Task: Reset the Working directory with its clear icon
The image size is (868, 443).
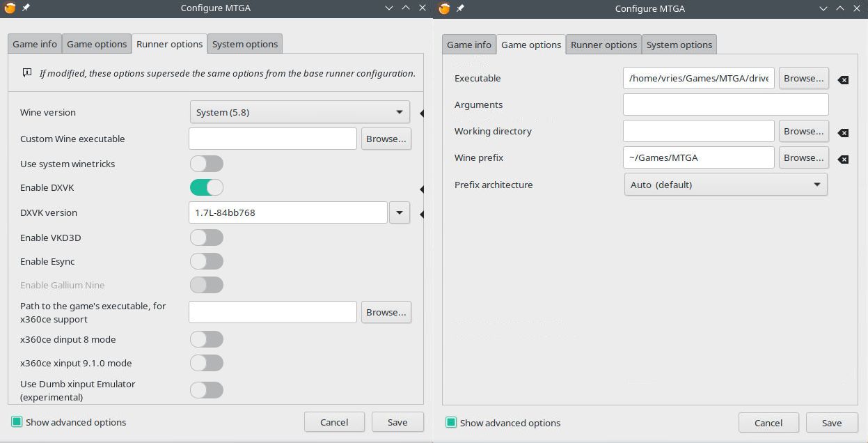Action: click(843, 132)
